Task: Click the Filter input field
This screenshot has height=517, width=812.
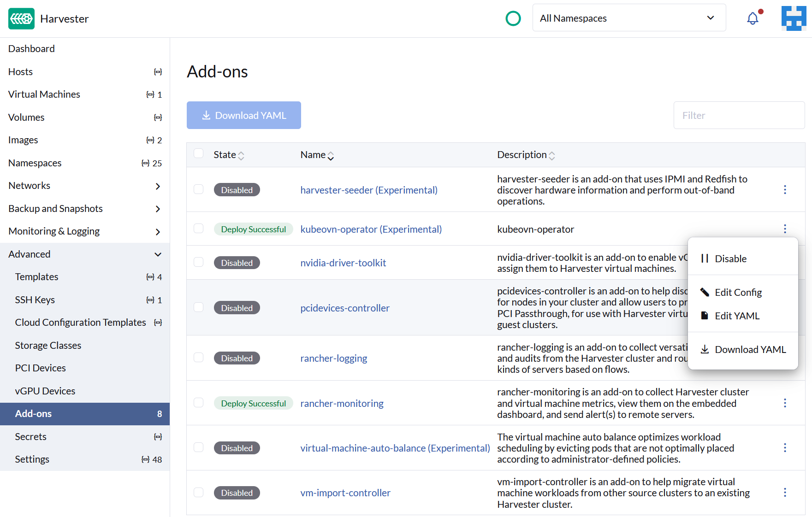Action: (739, 115)
